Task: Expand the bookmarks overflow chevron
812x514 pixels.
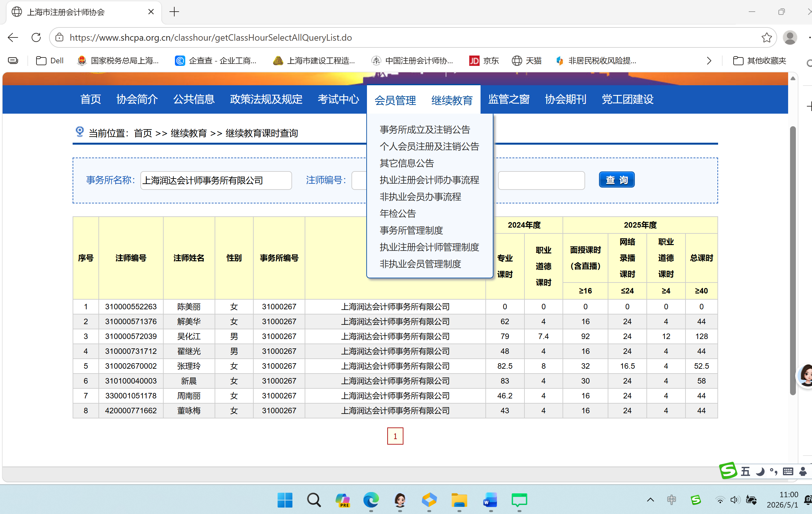Action: click(x=709, y=61)
